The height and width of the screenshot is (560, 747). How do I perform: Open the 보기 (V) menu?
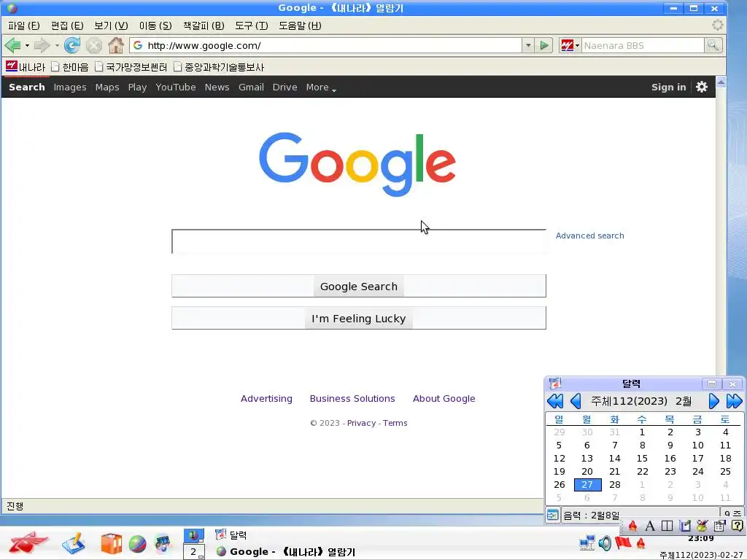point(111,26)
